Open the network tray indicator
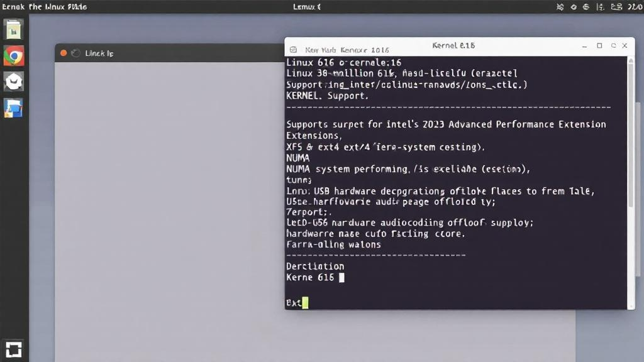 click(x=586, y=6)
